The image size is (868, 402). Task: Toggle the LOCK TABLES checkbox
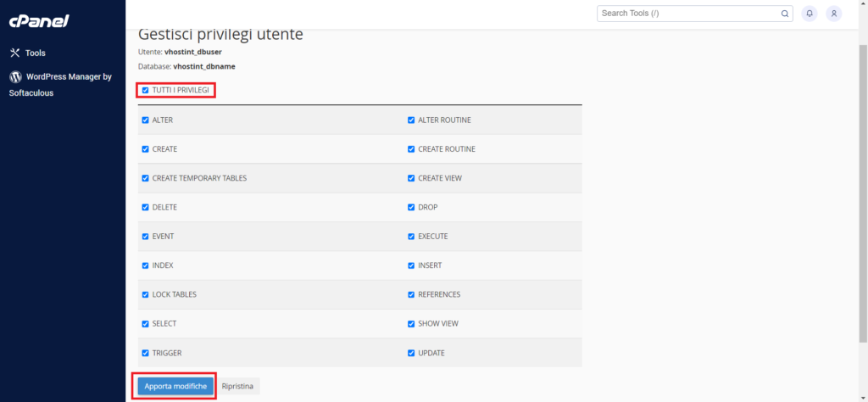coord(146,294)
